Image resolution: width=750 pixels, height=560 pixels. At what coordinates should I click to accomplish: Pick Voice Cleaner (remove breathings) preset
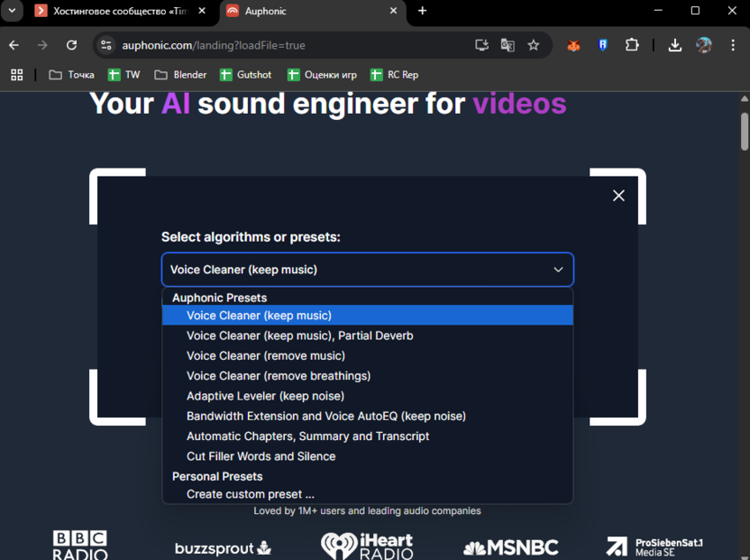pos(368,376)
